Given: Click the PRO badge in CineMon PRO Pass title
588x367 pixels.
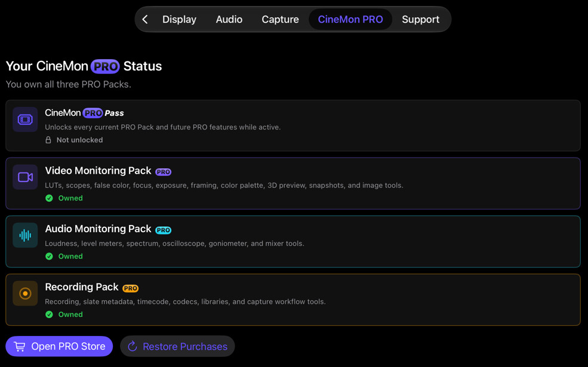Looking at the screenshot, I should pyautogui.click(x=93, y=113).
